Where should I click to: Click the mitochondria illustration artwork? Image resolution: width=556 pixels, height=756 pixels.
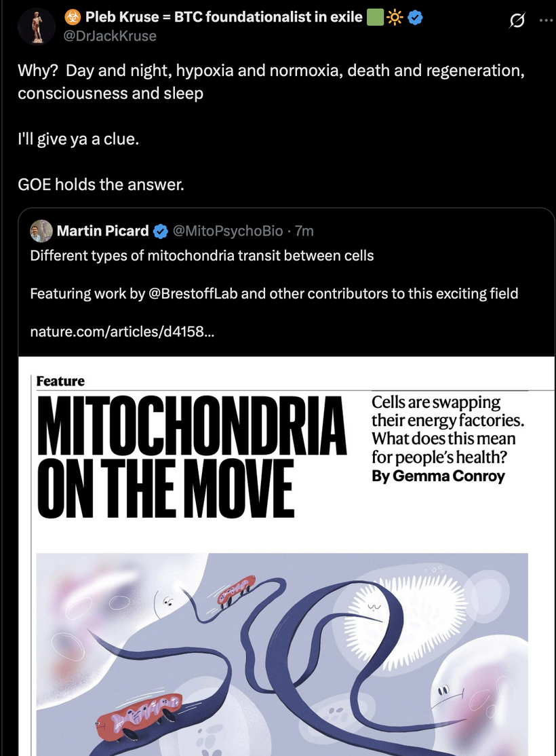click(282, 654)
